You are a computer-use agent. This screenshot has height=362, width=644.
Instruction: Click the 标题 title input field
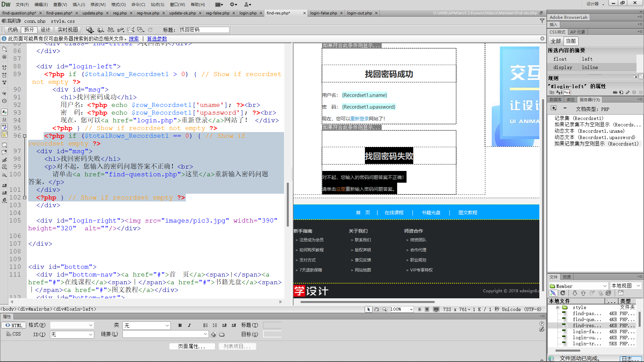pos(204,30)
